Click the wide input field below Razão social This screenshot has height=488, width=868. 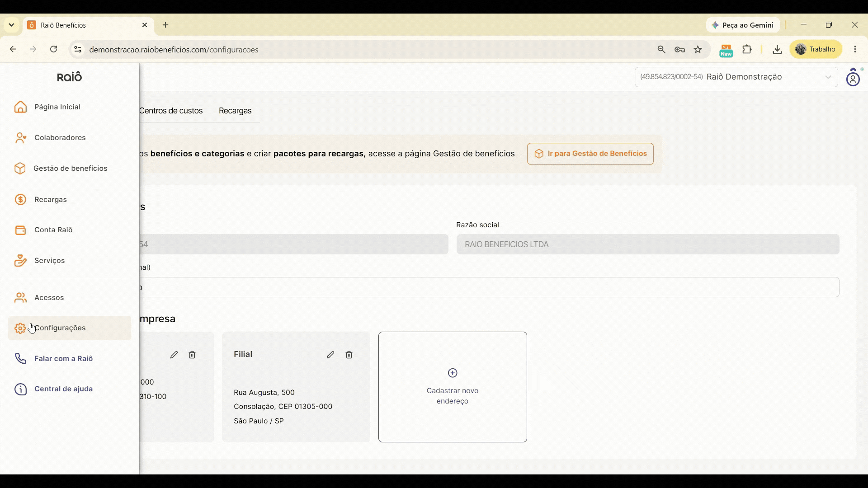[x=489, y=287]
